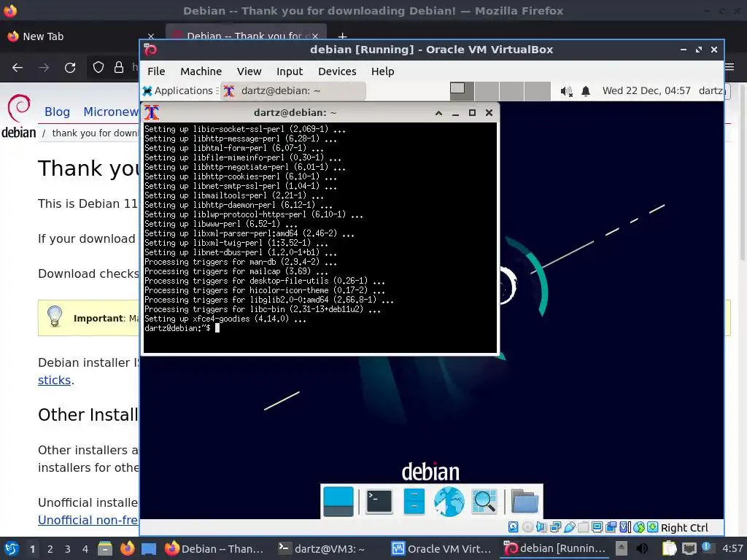Click the Firefox site lock icon
Viewport: 747px width, 560px height.
tap(119, 68)
